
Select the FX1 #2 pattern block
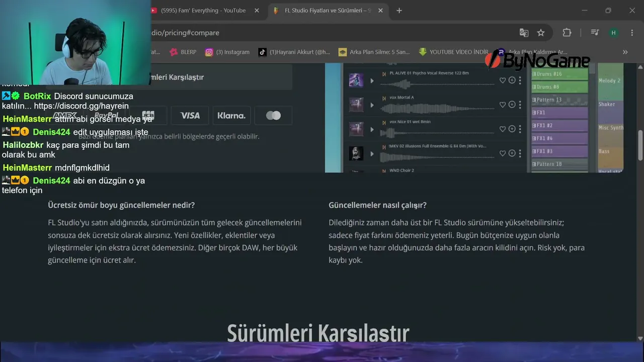(559, 125)
